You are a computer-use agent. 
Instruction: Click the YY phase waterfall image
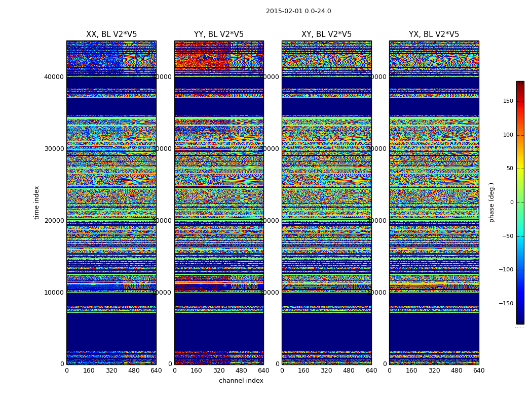[219, 202]
